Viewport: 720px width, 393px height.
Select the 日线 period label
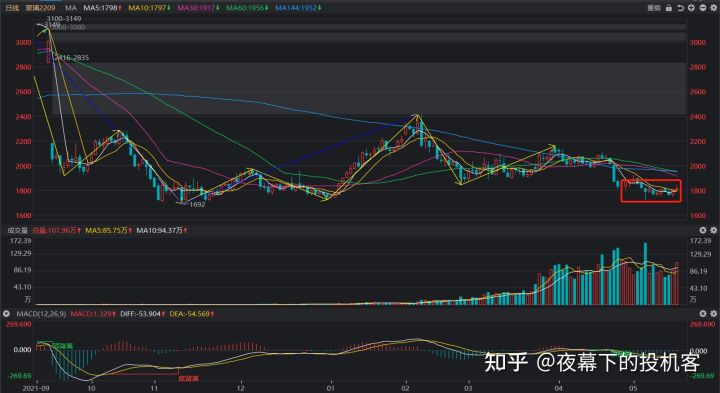12,8
